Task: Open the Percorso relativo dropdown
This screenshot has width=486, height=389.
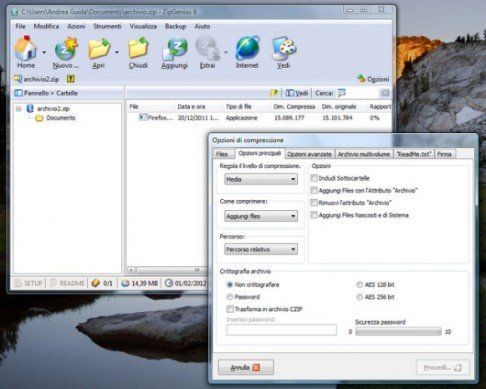Action: click(261, 249)
